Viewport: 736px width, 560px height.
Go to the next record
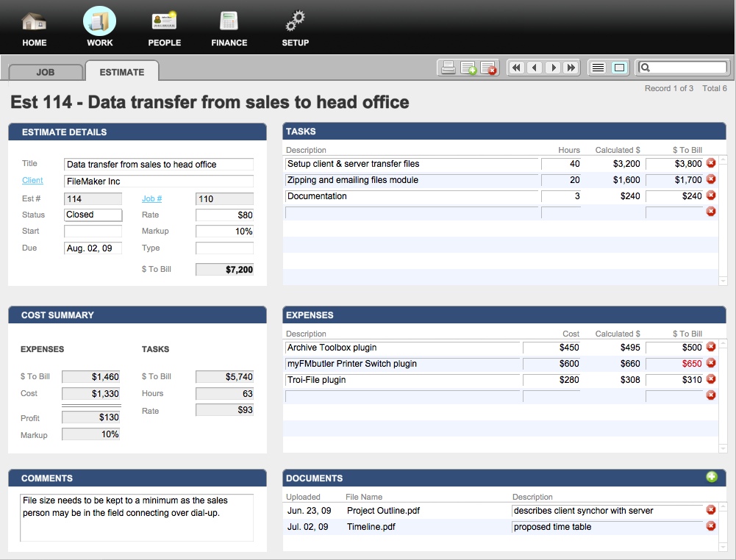click(x=554, y=68)
